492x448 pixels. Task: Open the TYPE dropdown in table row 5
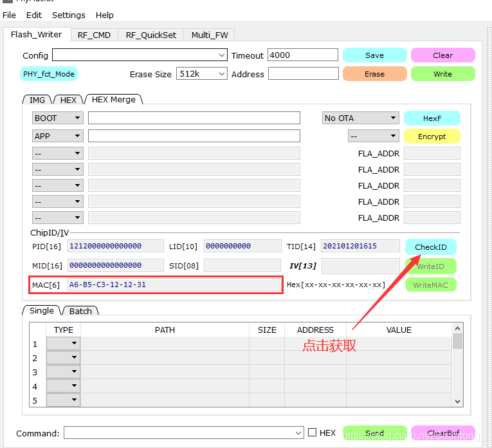[64, 400]
